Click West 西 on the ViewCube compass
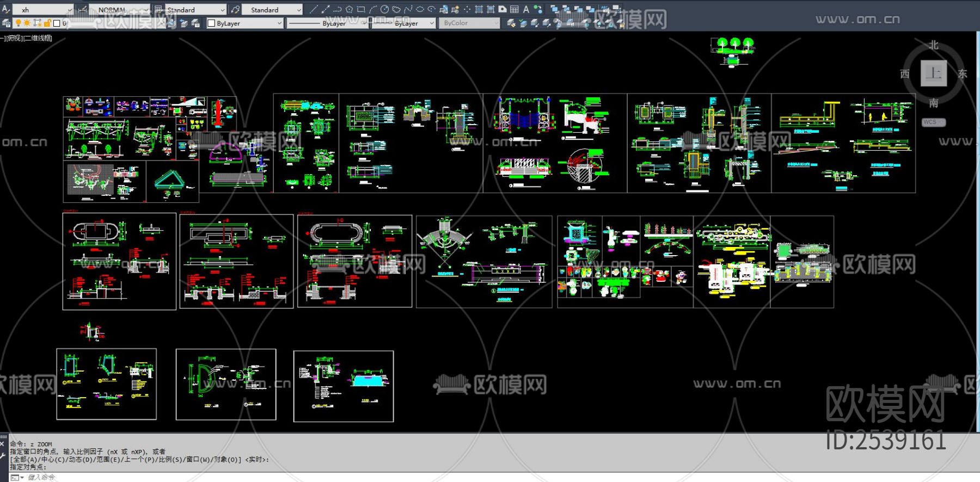Viewport: 980px width, 482px height. (905, 74)
